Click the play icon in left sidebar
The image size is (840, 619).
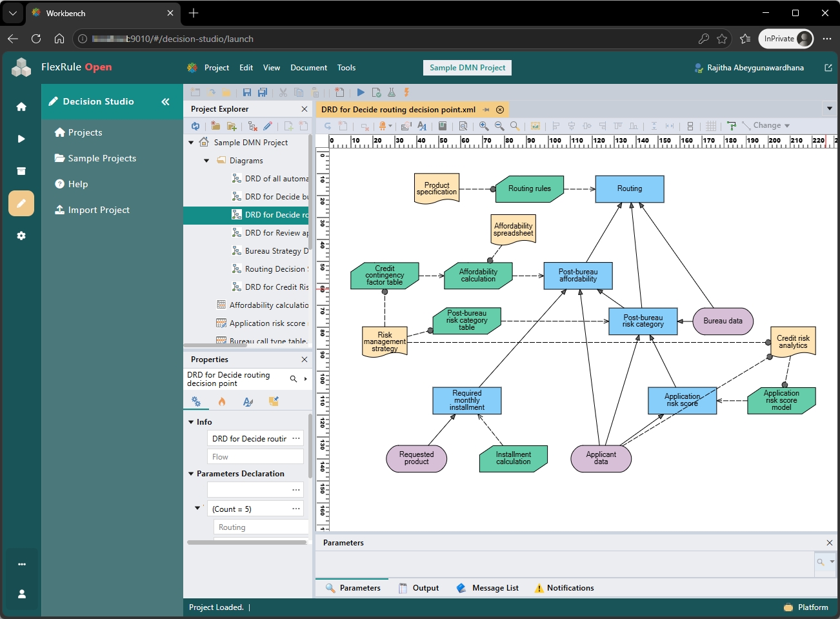coord(21,139)
